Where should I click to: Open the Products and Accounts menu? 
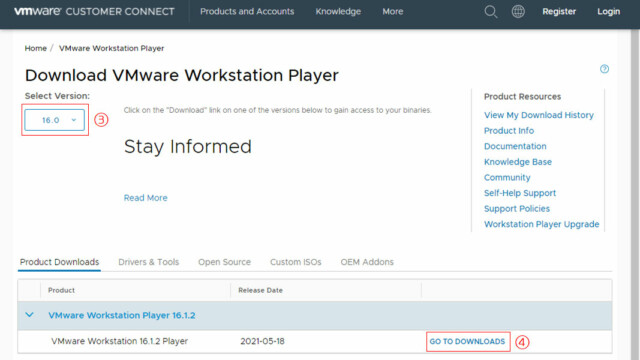pyautogui.click(x=247, y=11)
